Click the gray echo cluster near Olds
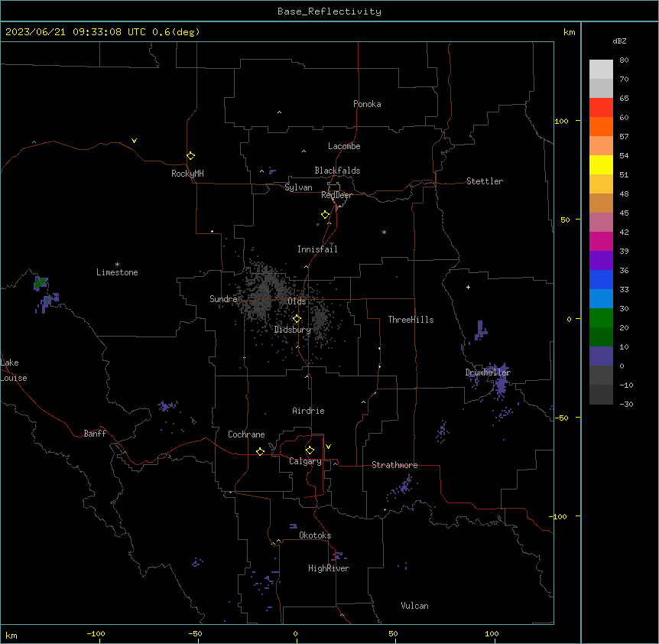The image size is (659, 644). click(x=265, y=292)
